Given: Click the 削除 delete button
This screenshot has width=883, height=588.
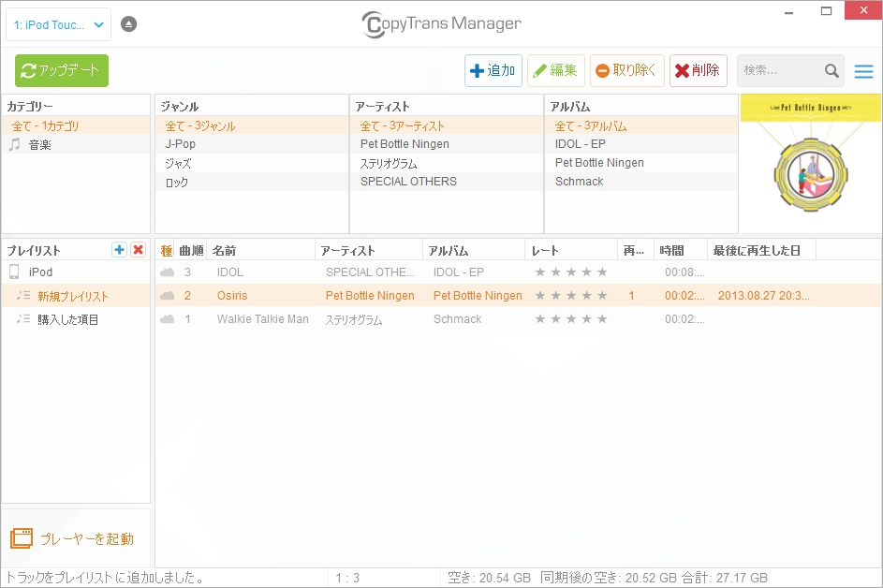Looking at the screenshot, I should click(699, 70).
